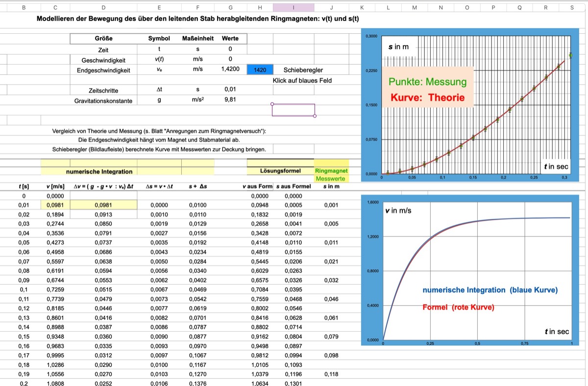Select column S header
The width and height of the screenshot is (588, 386).
[572, 7]
